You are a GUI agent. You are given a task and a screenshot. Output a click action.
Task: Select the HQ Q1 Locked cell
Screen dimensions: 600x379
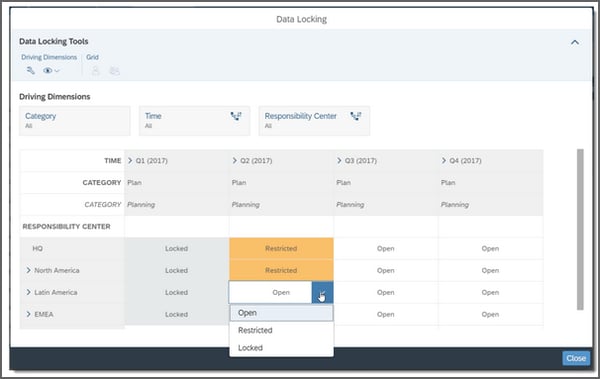176,248
